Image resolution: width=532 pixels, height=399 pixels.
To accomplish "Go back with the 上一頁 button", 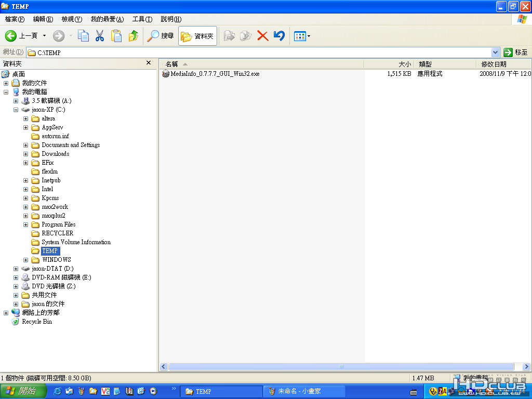I will [x=21, y=36].
